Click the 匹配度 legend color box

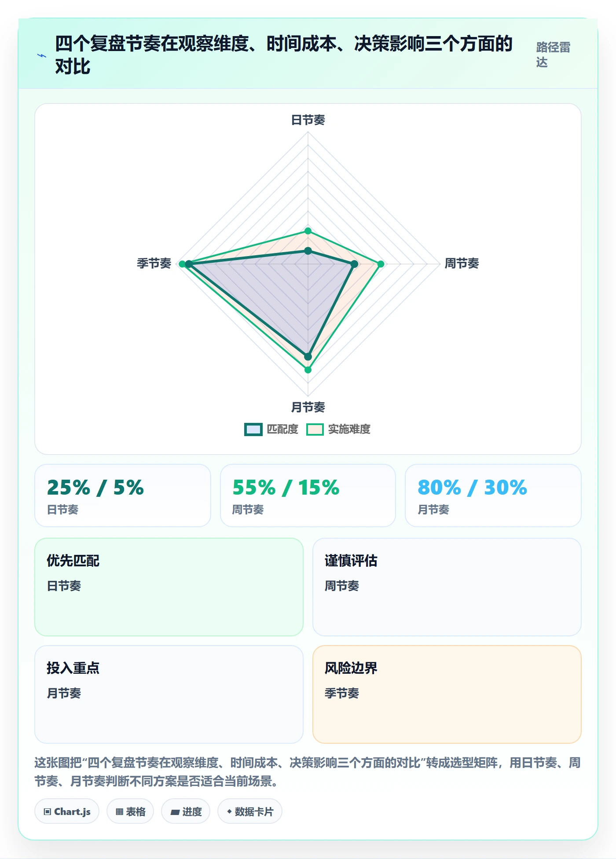point(253,429)
